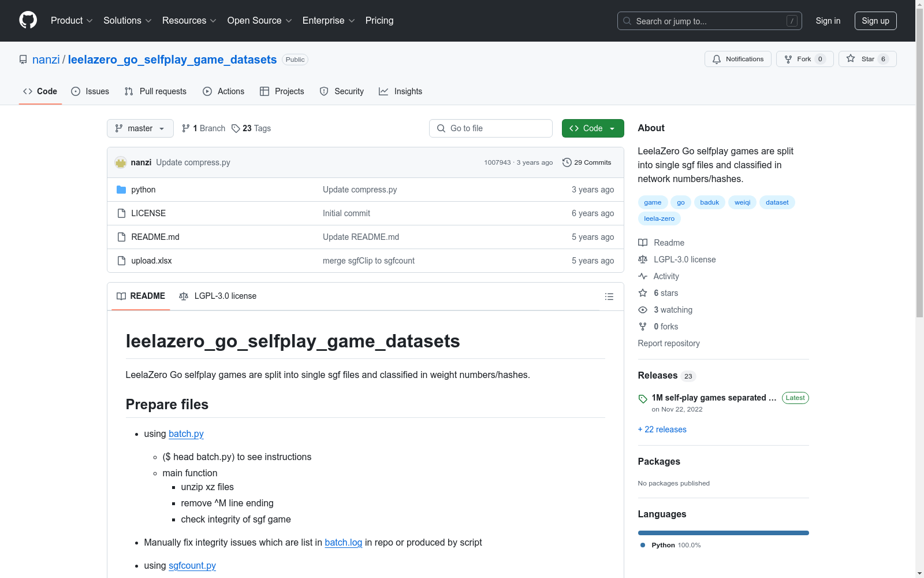Click the tag icon next to 23 Tags
924x578 pixels.
(236, 128)
